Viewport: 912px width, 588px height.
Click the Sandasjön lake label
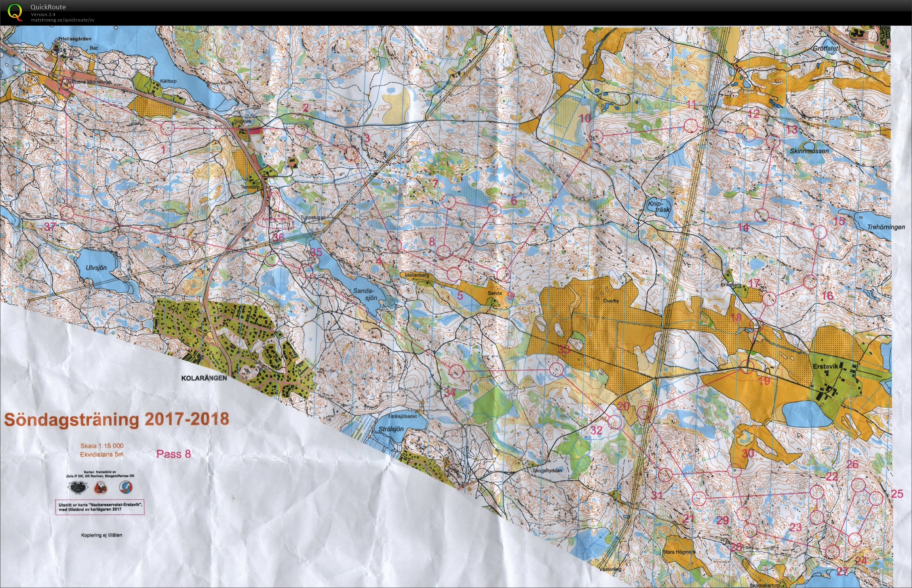(x=365, y=294)
